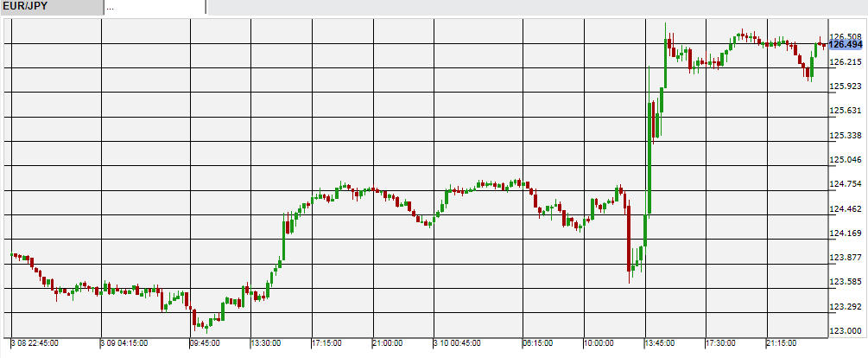Click the '3 09 04:15:00' time label
This screenshot has height=358, width=868.
pos(126,343)
